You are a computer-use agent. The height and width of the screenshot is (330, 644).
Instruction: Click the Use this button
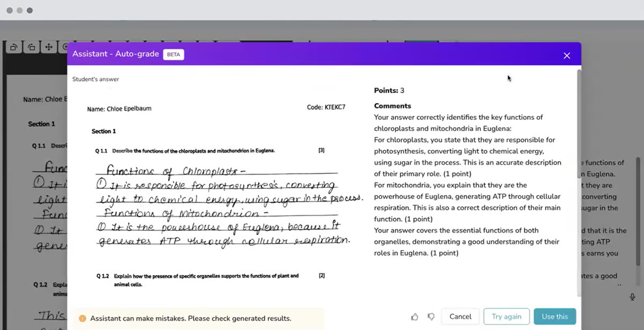[555, 317]
